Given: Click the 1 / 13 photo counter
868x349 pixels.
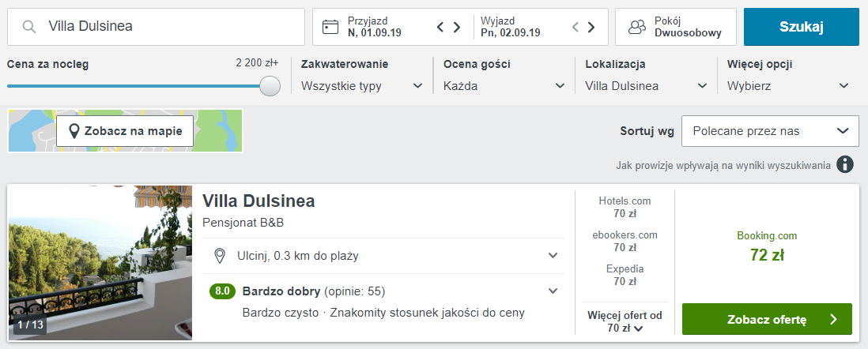Looking at the screenshot, I should pos(30,325).
